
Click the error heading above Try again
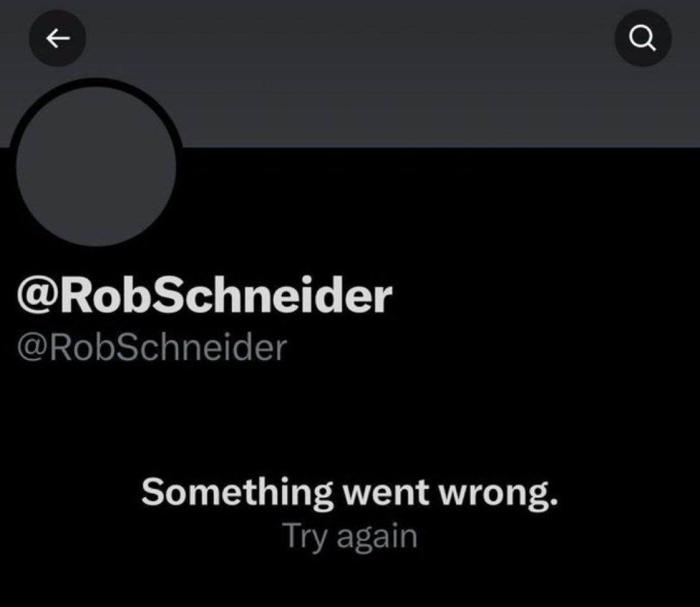(350, 492)
